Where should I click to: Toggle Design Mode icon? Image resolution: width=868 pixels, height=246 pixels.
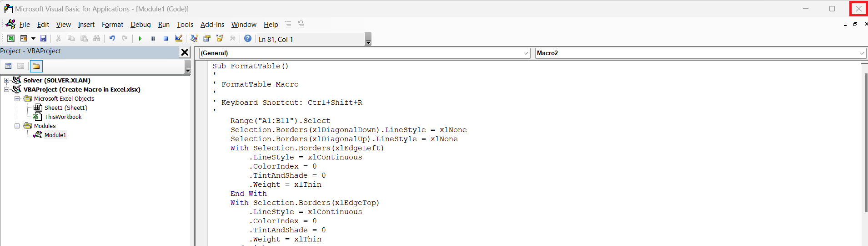pos(179,39)
